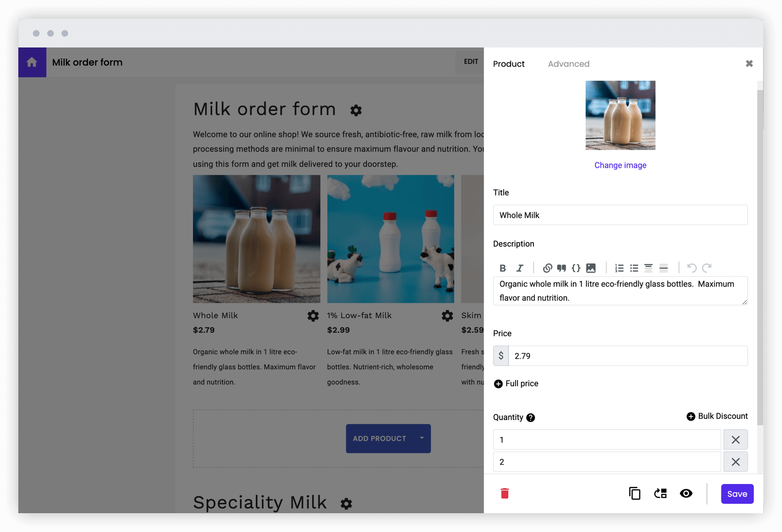Save the product changes
The image size is (782, 532).
click(737, 493)
